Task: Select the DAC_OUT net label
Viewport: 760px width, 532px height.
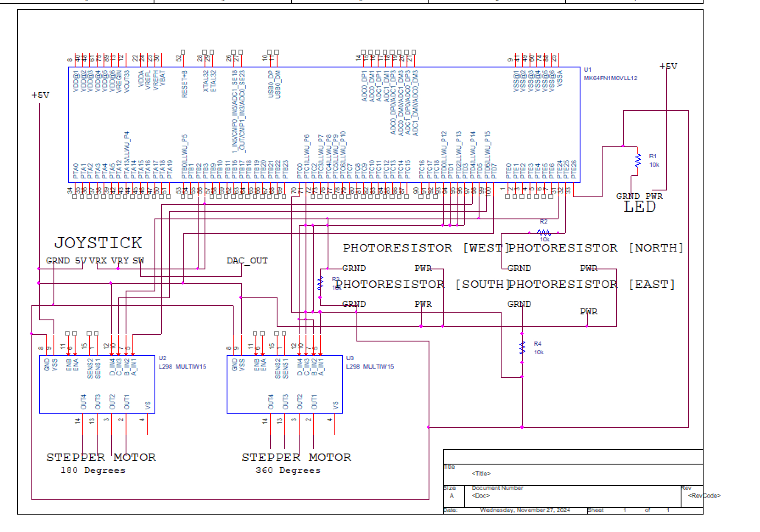Action: coord(247,260)
